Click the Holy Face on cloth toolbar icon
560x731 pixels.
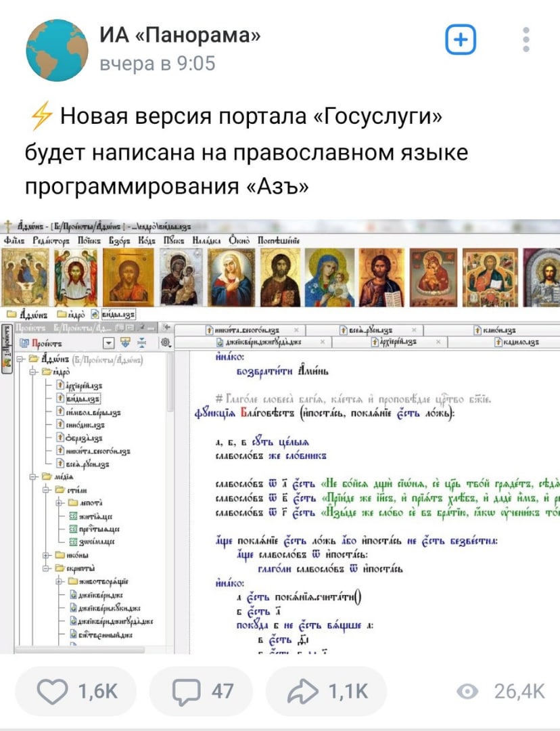click(x=76, y=277)
